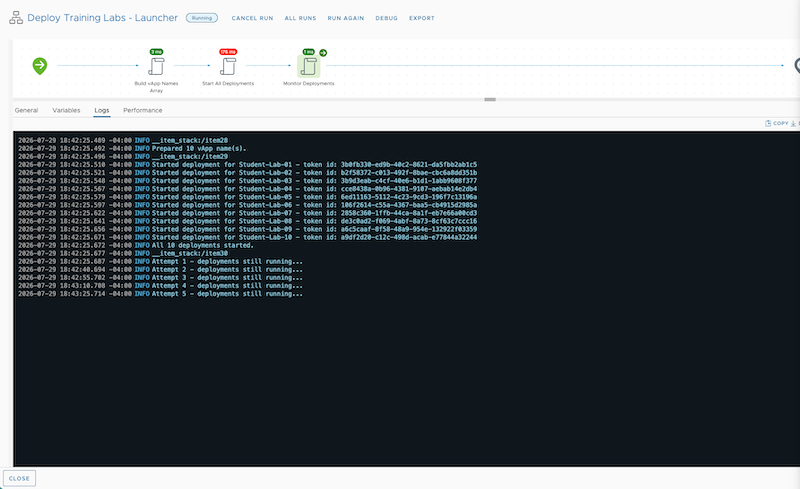Click the Deploy Training Labs - Launcher title

point(103,18)
